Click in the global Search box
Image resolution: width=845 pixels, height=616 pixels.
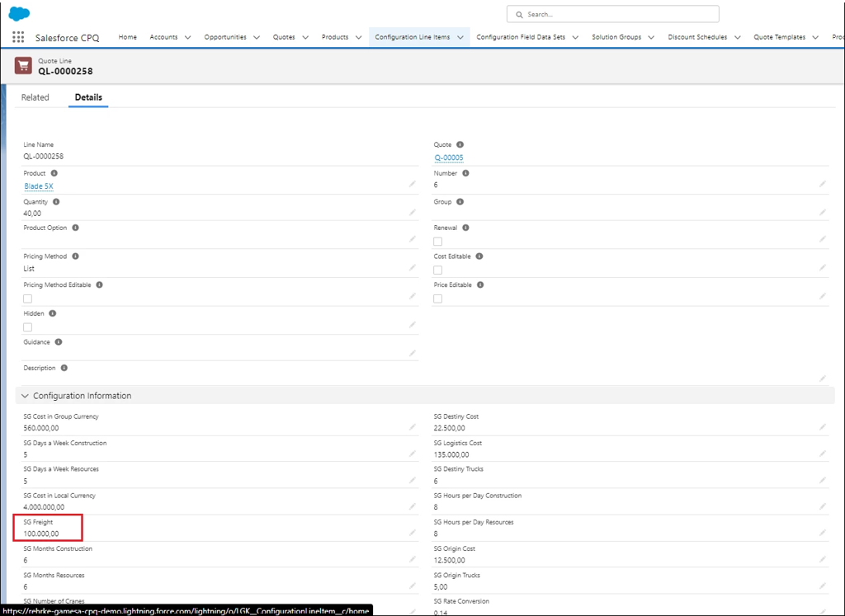click(x=613, y=15)
